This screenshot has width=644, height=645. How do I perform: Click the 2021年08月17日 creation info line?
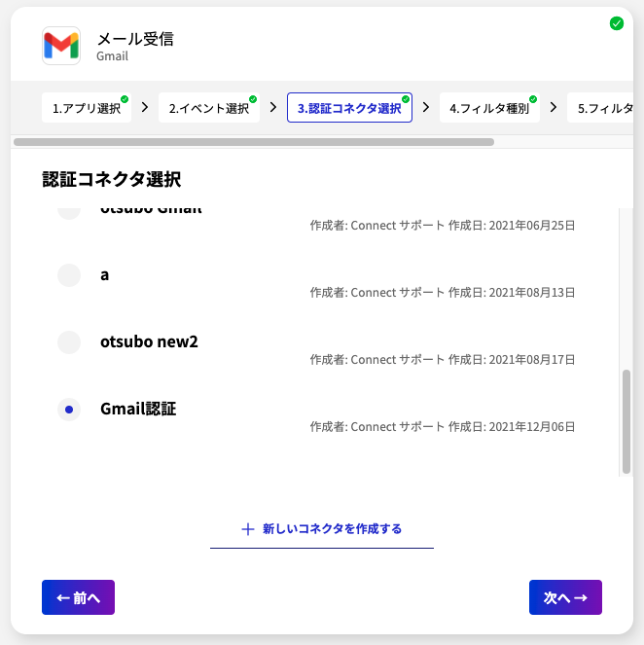[x=443, y=360]
